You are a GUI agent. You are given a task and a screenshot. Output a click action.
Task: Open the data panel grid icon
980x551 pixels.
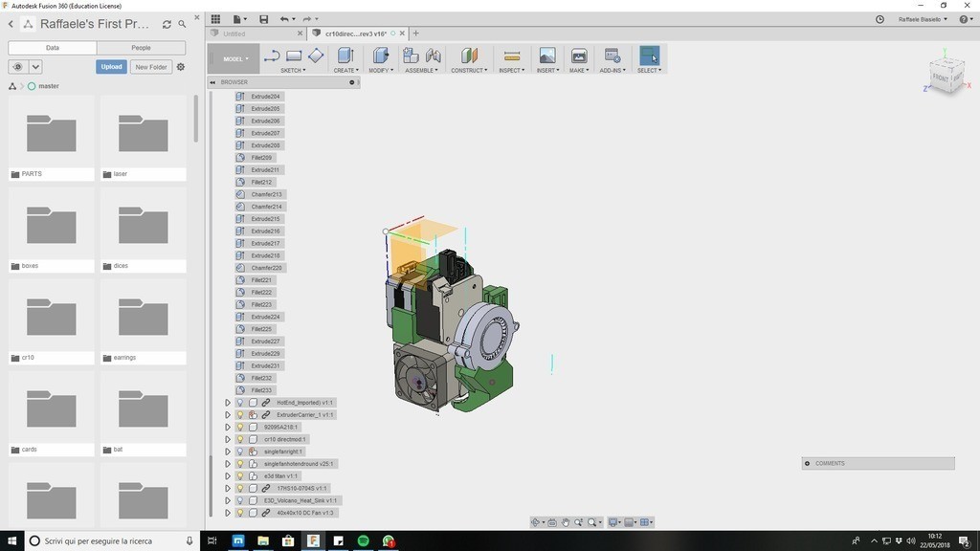[215, 19]
